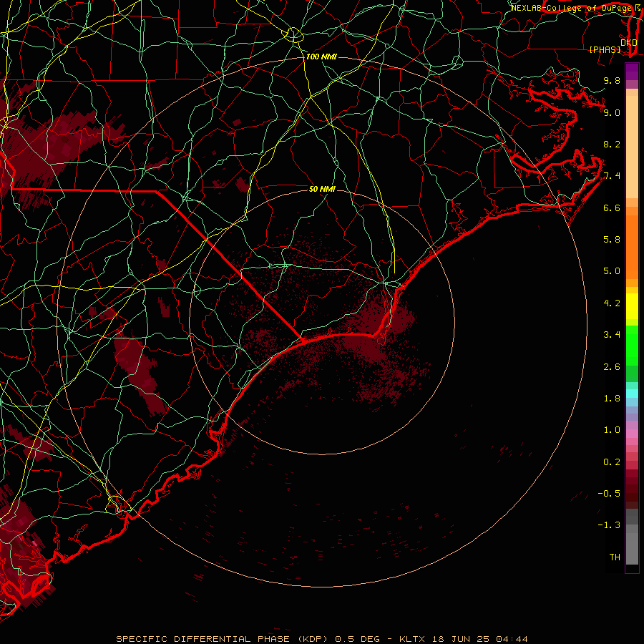
Task: Pick the purple swatch atop the color bar
Action: point(632,72)
